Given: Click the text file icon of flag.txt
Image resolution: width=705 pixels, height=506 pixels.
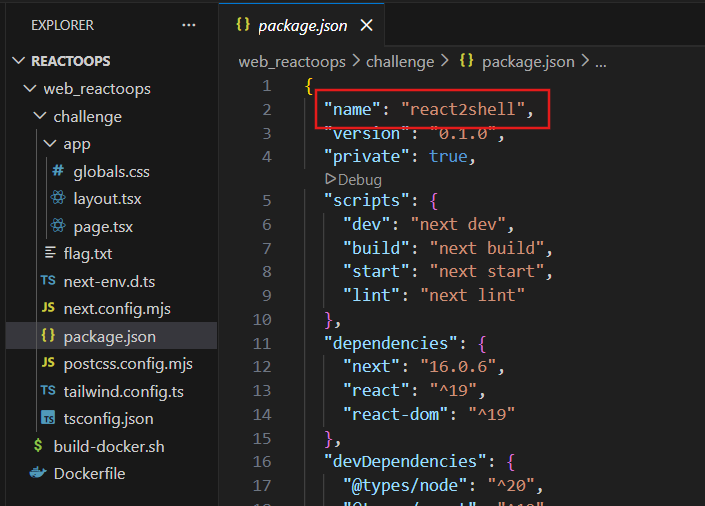Looking at the screenshot, I should tap(50, 253).
